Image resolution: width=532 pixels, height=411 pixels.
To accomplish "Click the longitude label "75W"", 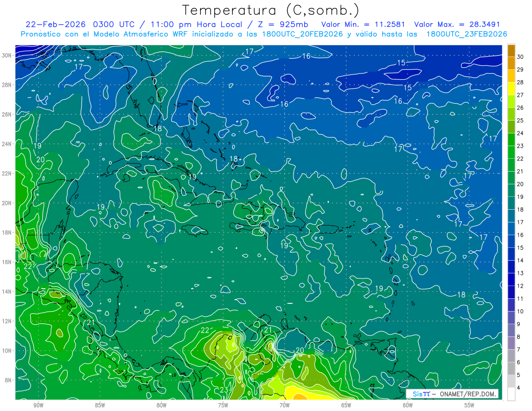I will pyautogui.click(x=223, y=405).
